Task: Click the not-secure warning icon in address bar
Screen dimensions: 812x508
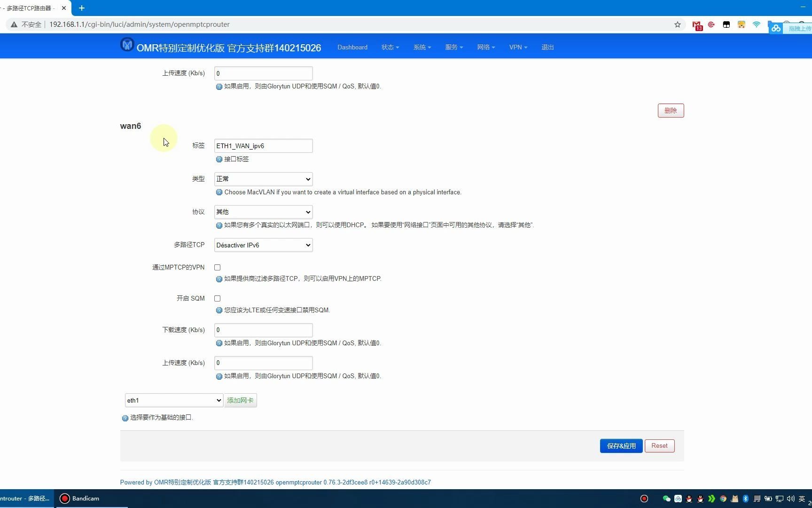Action: [14, 24]
